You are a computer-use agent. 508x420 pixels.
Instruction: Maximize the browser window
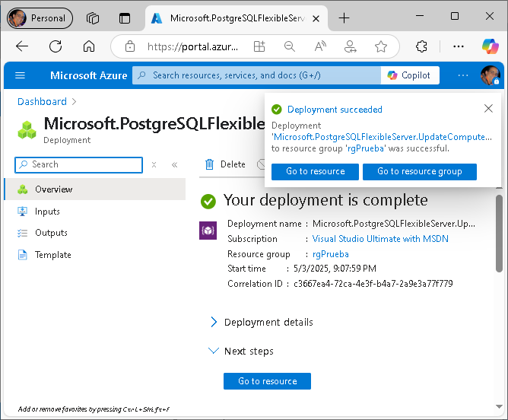[455, 16]
